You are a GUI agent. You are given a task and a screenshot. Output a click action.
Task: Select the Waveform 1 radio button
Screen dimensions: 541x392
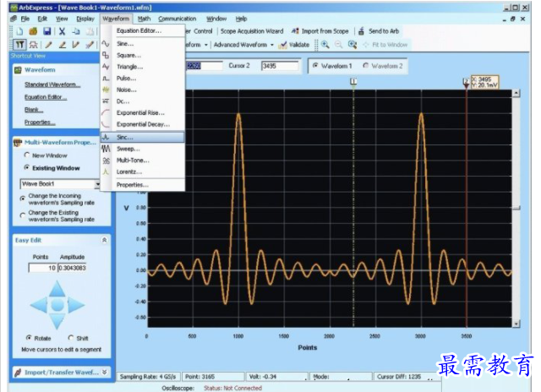point(315,65)
